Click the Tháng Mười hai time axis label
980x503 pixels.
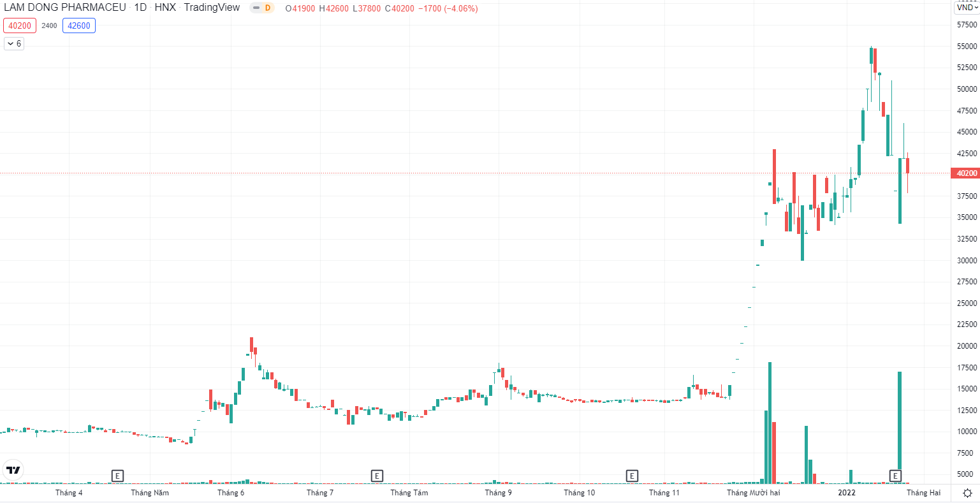[754, 493]
